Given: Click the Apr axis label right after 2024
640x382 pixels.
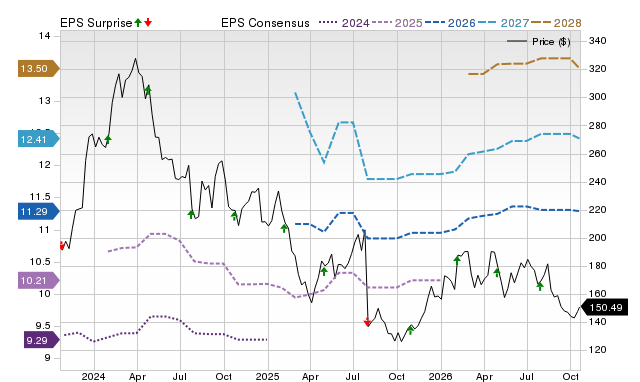Looking at the screenshot, I should click(x=137, y=376).
